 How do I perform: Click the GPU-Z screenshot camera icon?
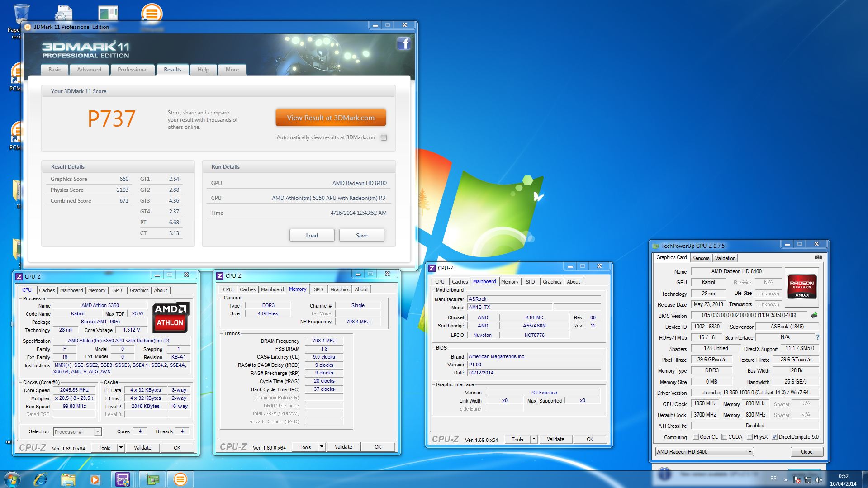click(818, 257)
